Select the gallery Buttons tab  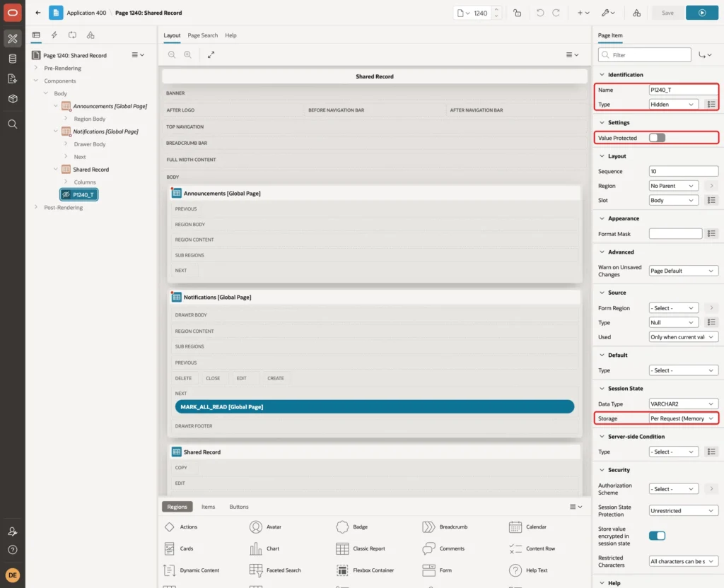[x=239, y=507]
